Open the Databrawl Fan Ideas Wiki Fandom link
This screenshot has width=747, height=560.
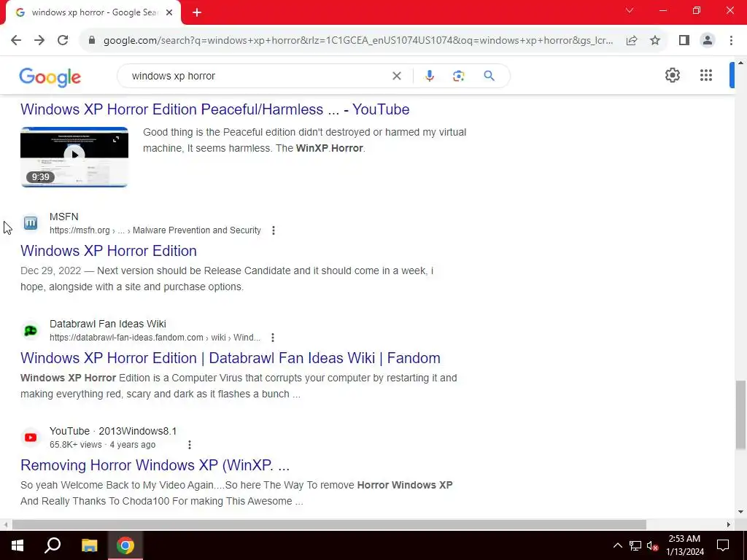[x=231, y=358]
